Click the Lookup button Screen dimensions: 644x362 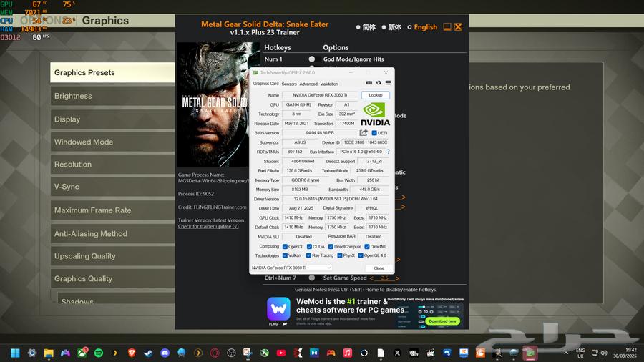375,95
